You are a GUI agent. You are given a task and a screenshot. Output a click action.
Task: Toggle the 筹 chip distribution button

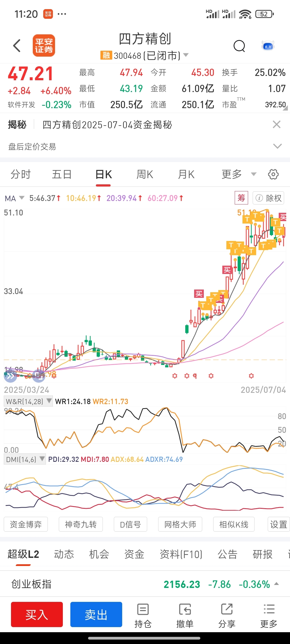[x=241, y=198]
